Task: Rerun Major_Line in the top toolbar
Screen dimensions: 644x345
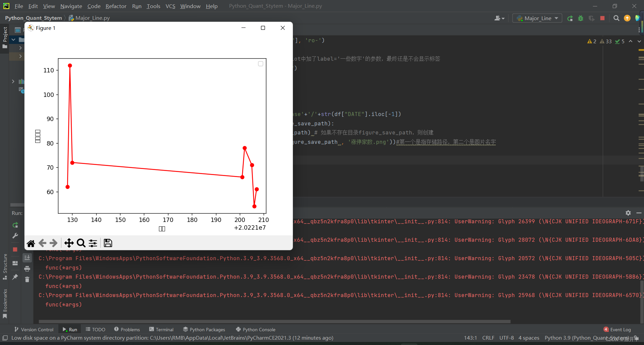Action: [x=570, y=18]
